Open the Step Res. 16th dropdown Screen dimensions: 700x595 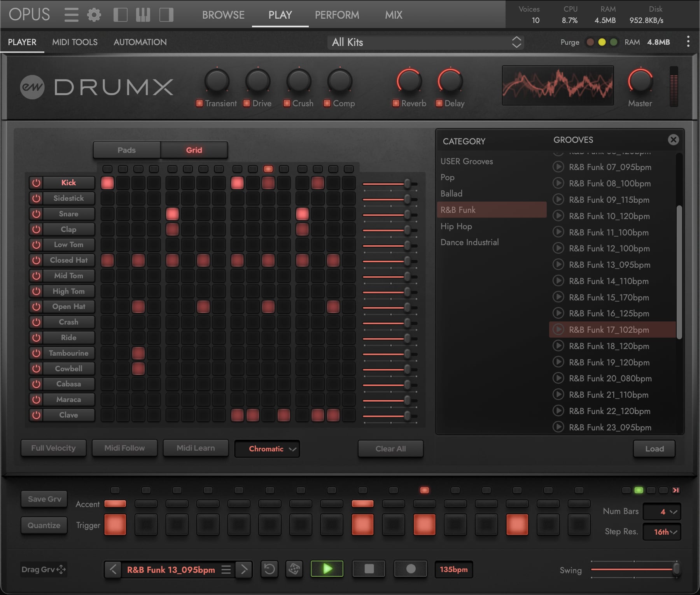coord(662,532)
